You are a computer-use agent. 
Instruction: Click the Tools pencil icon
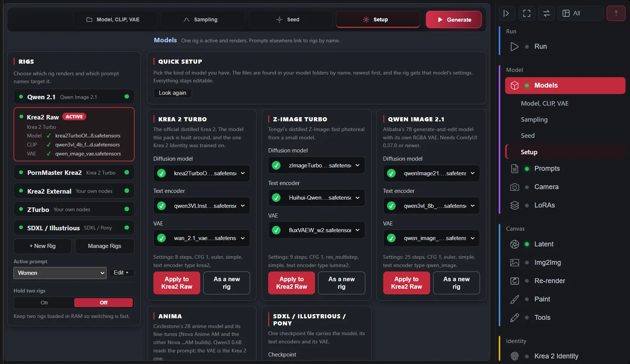click(x=514, y=318)
